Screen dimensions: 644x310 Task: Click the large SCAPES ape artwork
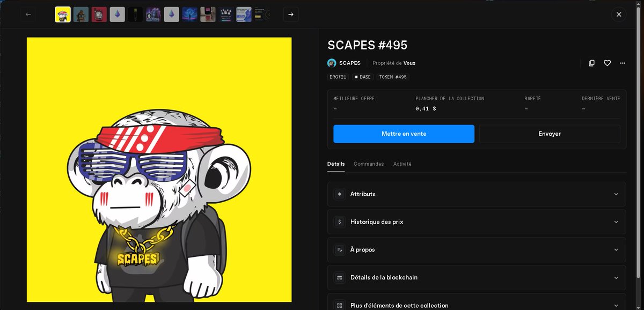coord(159,169)
